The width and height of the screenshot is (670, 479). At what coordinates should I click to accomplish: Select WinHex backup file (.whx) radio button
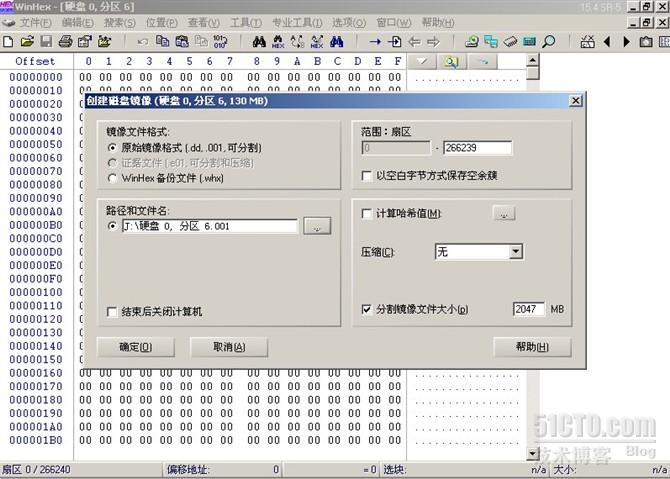(x=112, y=178)
